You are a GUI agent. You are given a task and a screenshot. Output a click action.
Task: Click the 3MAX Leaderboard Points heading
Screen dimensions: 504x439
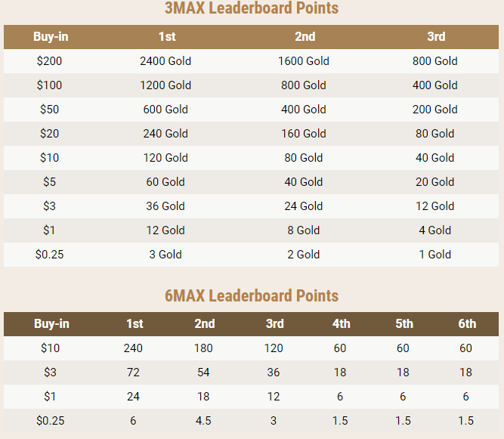pos(252,9)
